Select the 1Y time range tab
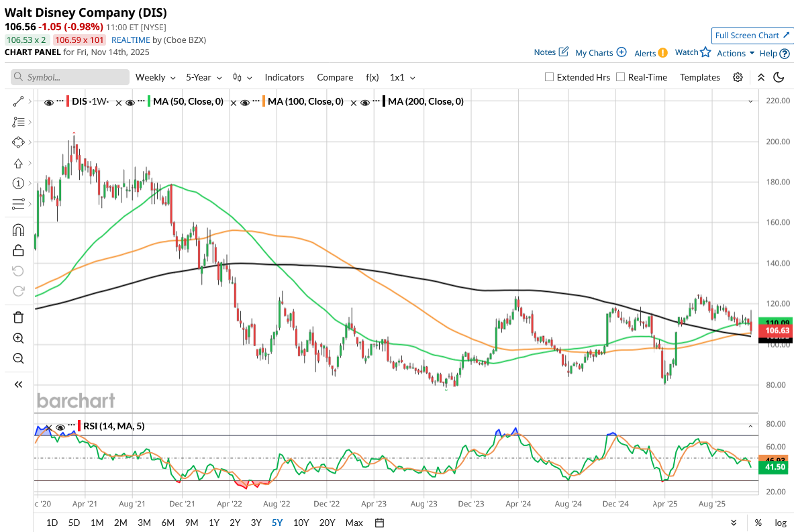Screen dimensions: 794x532 (214, 523)
